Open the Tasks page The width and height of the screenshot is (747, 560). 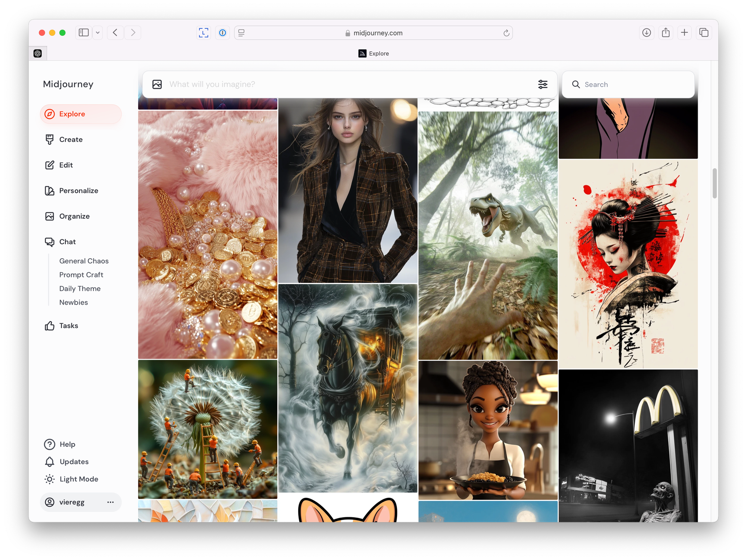click(x=69, y=326)
